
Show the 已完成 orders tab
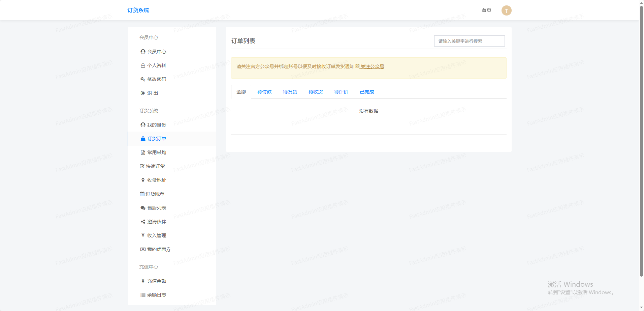pyautogui.click(x=367, y=92)
